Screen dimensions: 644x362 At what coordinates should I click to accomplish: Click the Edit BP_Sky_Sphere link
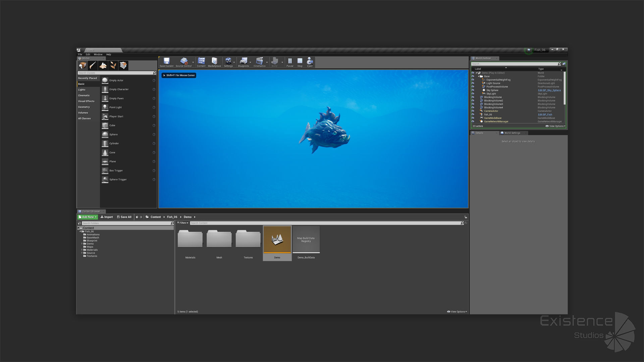click(x=549, y=90)
